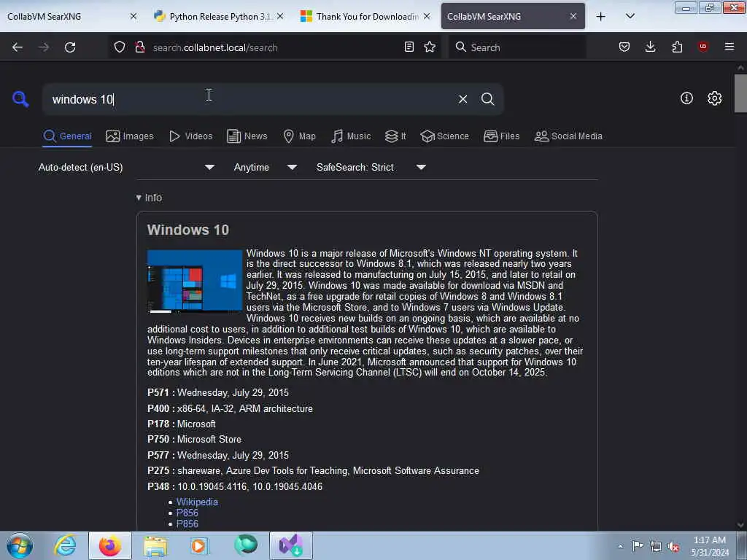Click the Windows 10 infobox thumbnail
Viewport: 747px width, 560px height.
click(x=195, y=281)
